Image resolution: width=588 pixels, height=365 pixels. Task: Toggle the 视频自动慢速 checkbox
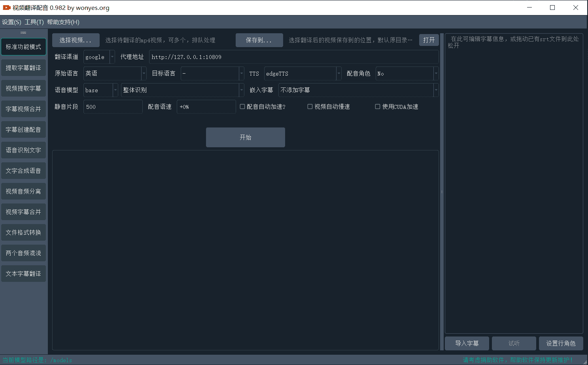(310, 106)
